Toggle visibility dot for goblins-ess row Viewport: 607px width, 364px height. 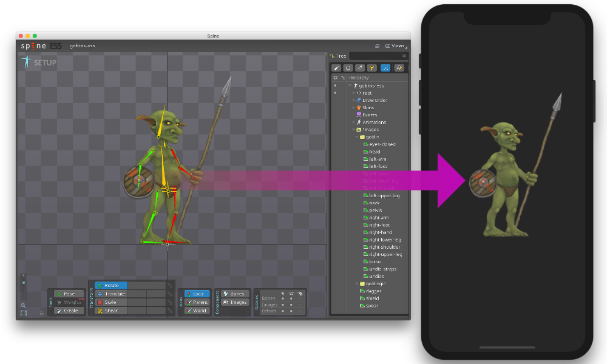click(x=335, y=86)
